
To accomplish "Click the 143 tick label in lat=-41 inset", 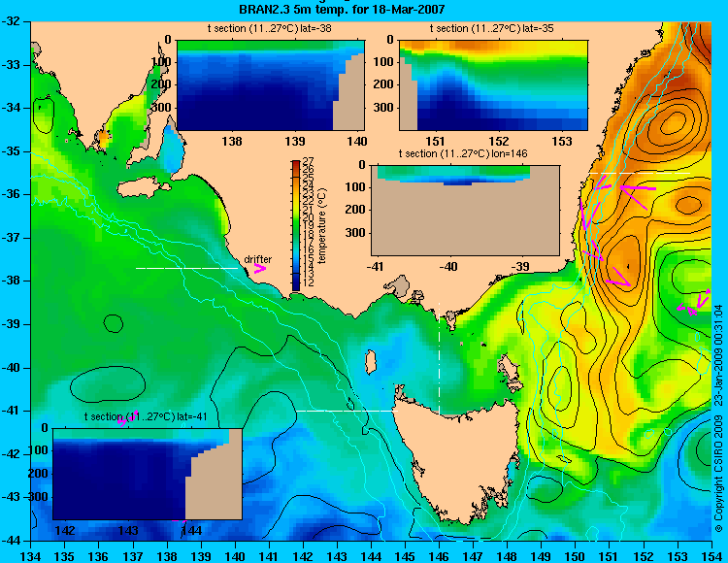I will [x=128, y=530].
